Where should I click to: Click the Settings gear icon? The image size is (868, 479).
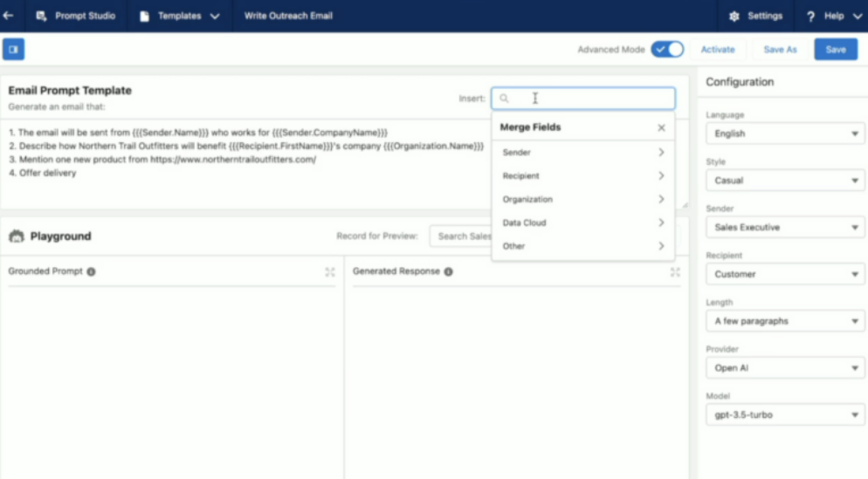[734, 16]
